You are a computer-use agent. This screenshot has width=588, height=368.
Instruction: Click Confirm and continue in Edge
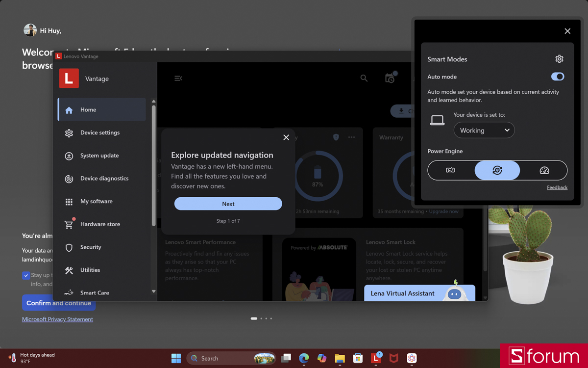click(x=59, y=303)
